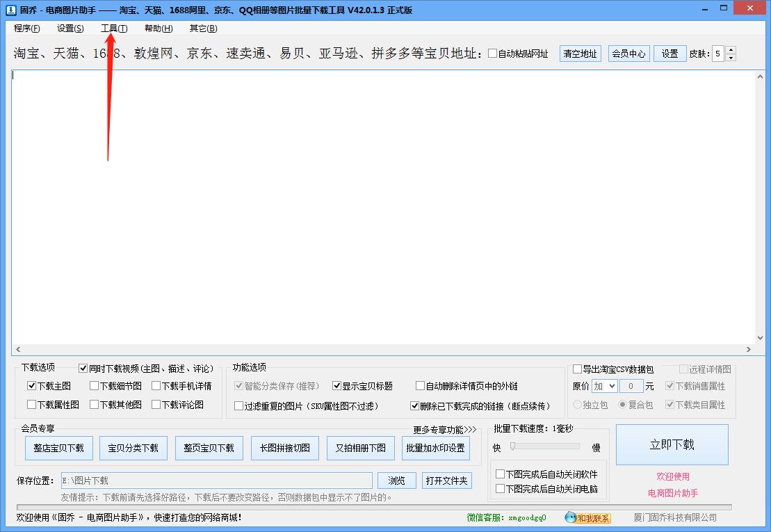Click the 长图拼接切图 tool
Image resolution: width=771 pixels, height=532 pixels.
[285, 448]
